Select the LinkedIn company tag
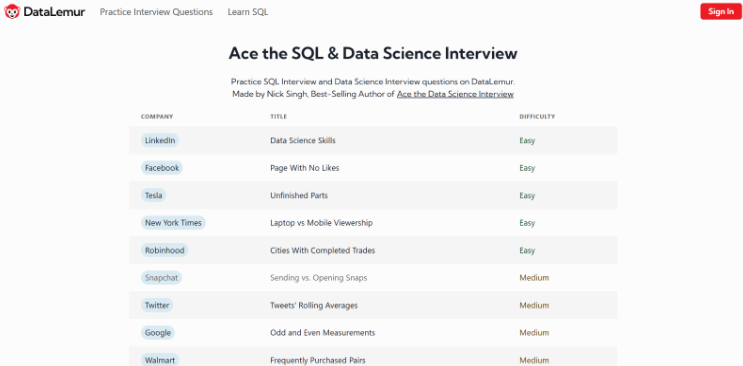The height and width of the screenshot is (366, 743). (160, 140)
